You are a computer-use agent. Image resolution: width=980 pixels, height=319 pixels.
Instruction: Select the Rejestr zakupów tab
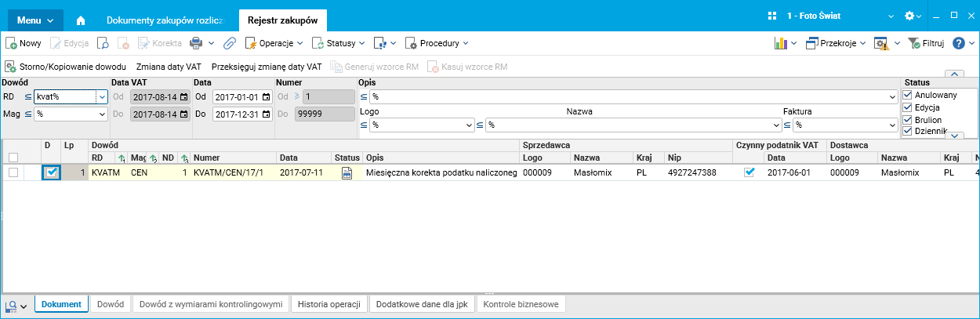click(282, 20)
